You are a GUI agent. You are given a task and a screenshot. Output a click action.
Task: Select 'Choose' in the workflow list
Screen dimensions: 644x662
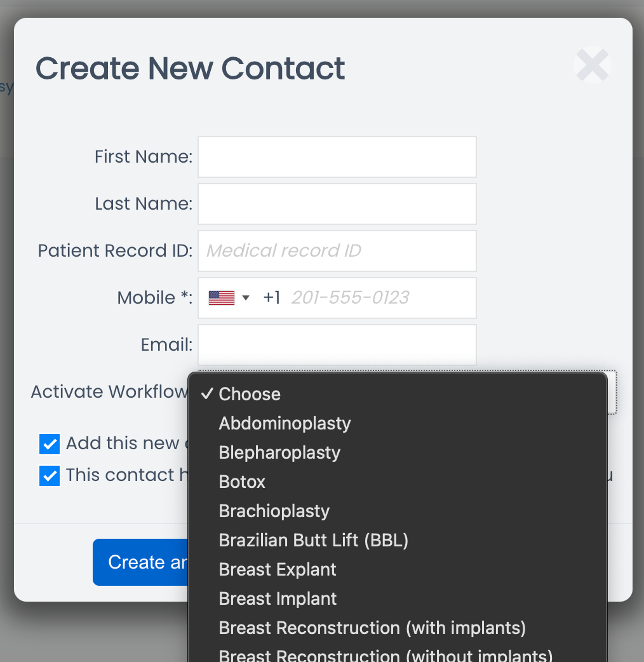249,394
